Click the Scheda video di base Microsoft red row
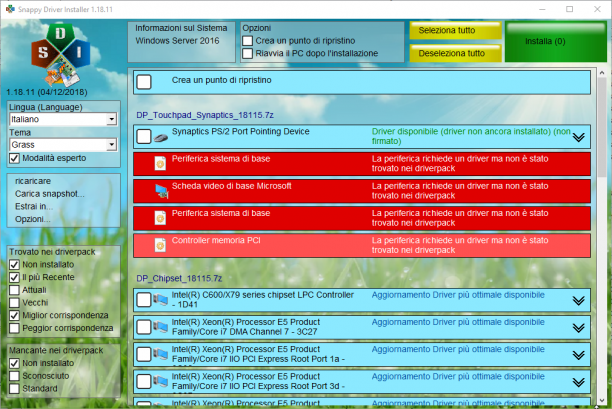Viewport: 612px width, 409px height. click(362, 191)
